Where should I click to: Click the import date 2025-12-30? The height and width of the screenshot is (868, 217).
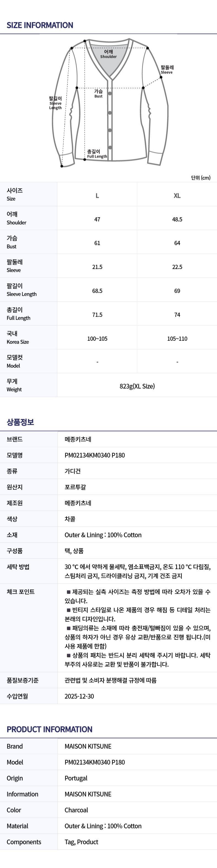click(x=79, y=696)
